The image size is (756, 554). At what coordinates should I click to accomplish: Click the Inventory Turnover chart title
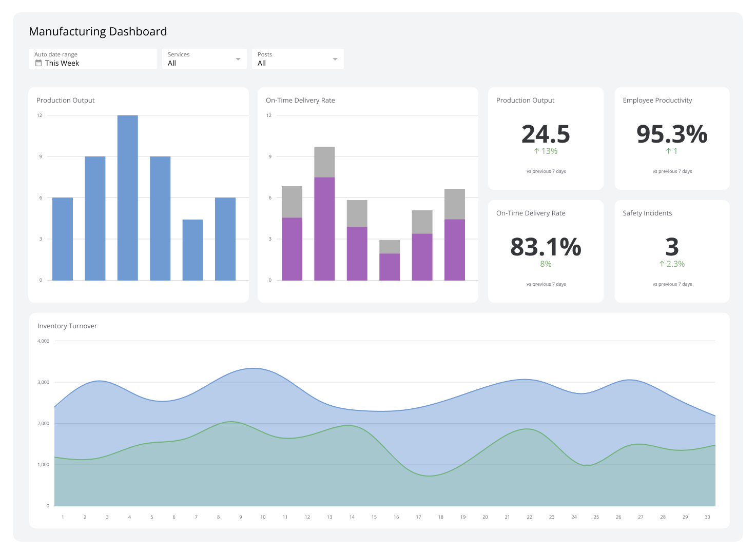point(67,326)
